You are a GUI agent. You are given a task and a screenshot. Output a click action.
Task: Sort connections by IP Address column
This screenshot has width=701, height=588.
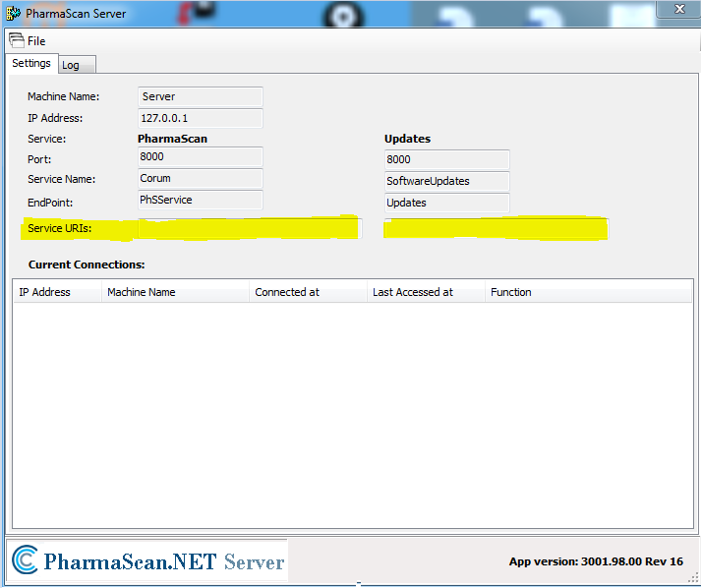[57, 292]
